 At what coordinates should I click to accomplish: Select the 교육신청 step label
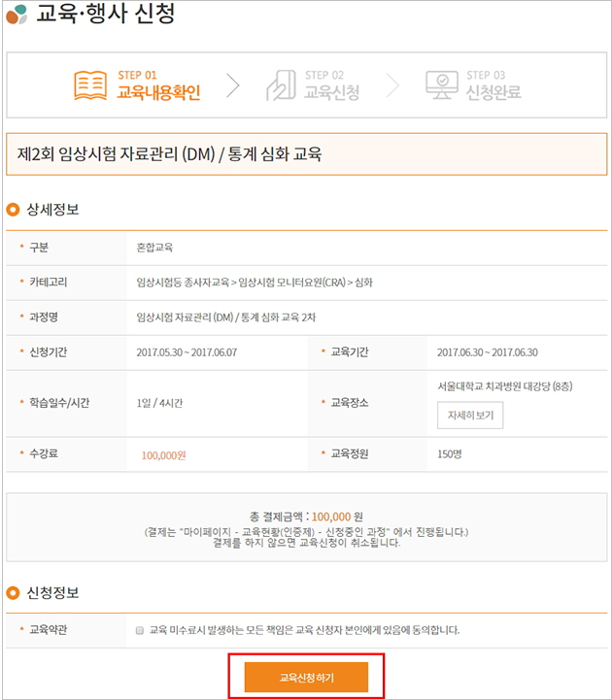coord(332,92)
